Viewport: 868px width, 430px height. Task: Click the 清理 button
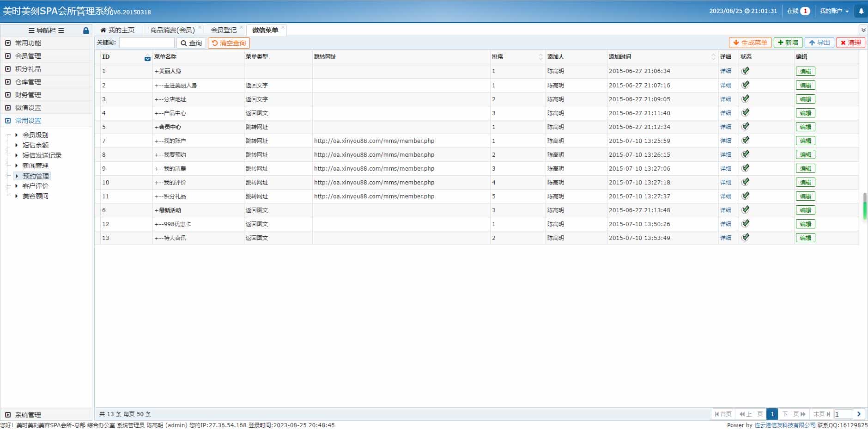tap(851, 43)
